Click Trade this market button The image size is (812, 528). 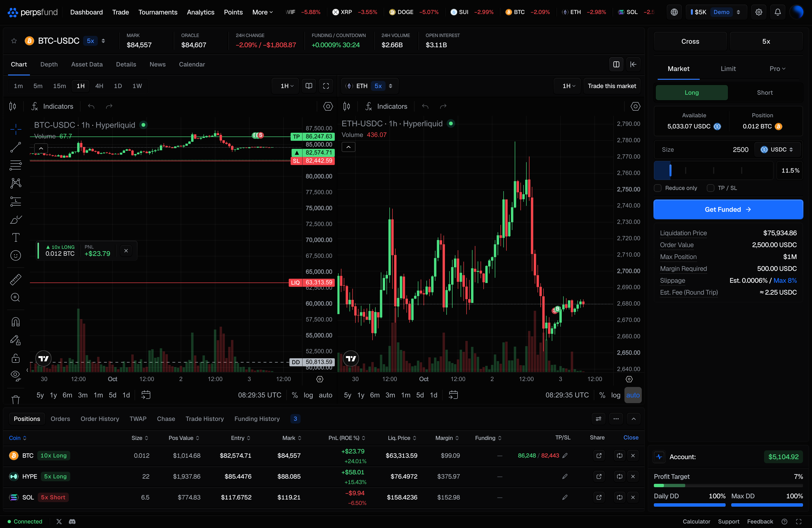click(612, 86)
